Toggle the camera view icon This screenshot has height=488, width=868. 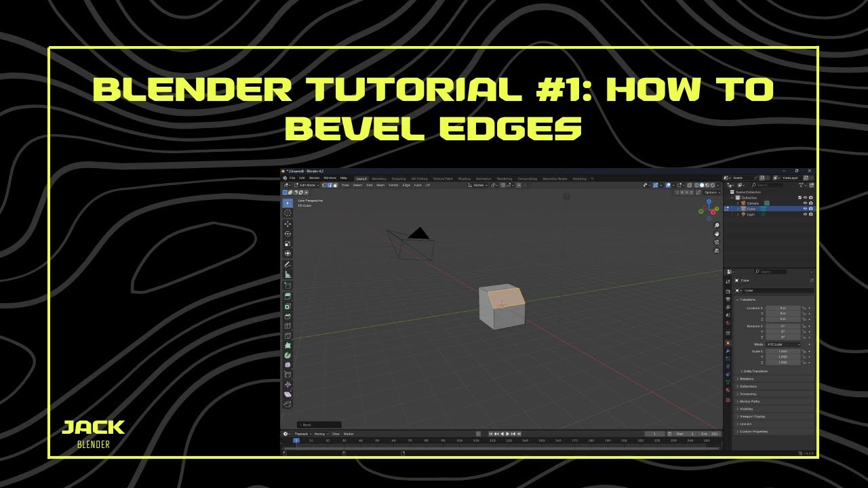coord(717,242)
